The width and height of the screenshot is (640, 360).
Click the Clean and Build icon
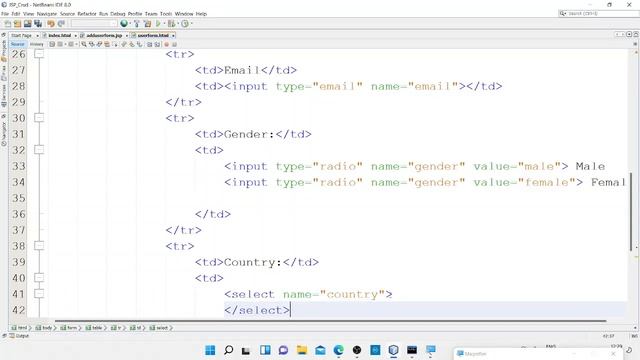(x=147, y=24)
